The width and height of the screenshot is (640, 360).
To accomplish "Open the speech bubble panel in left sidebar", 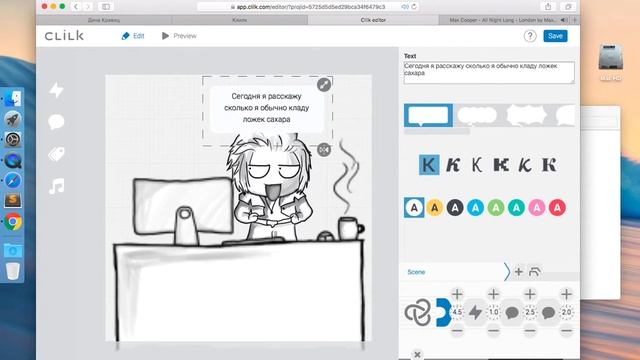I will point(56,122).
